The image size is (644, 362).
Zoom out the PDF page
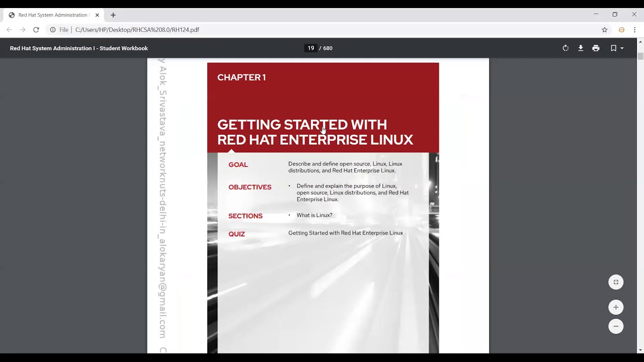click(x=616, y=326)
